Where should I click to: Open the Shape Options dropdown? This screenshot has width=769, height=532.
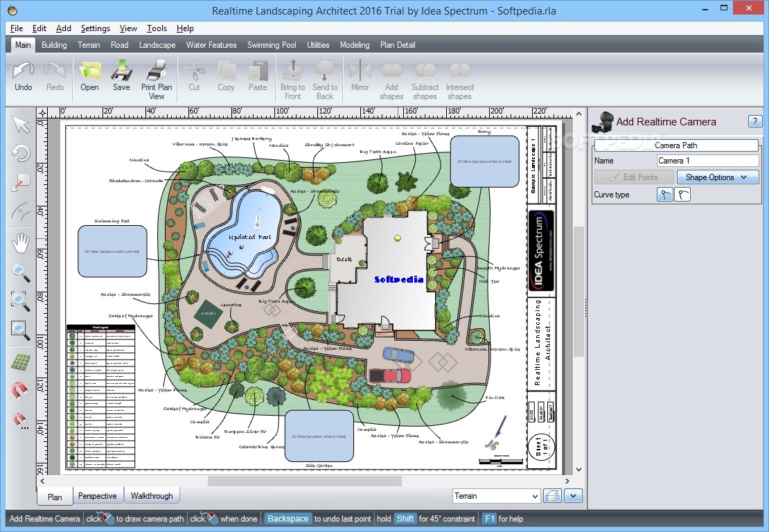718,177
